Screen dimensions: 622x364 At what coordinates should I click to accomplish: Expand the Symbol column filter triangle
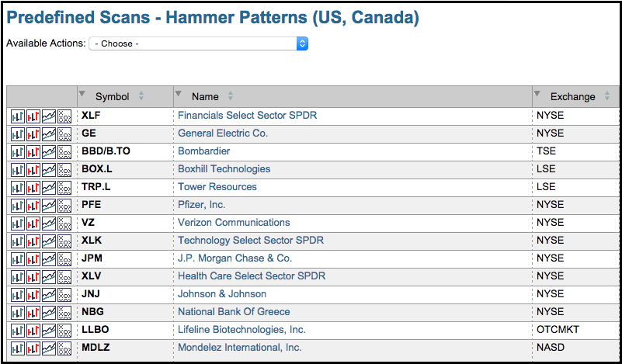[x=82, y=95]
